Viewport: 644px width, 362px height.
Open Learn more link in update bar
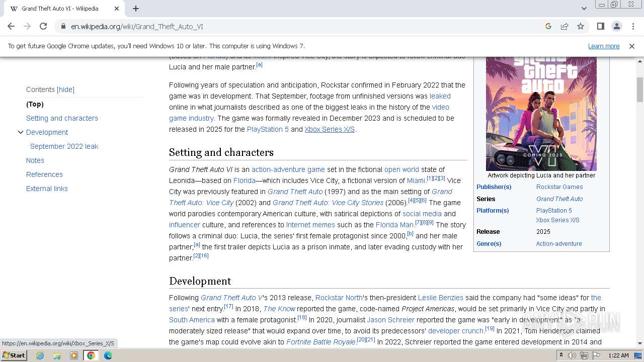coord(604,46)
